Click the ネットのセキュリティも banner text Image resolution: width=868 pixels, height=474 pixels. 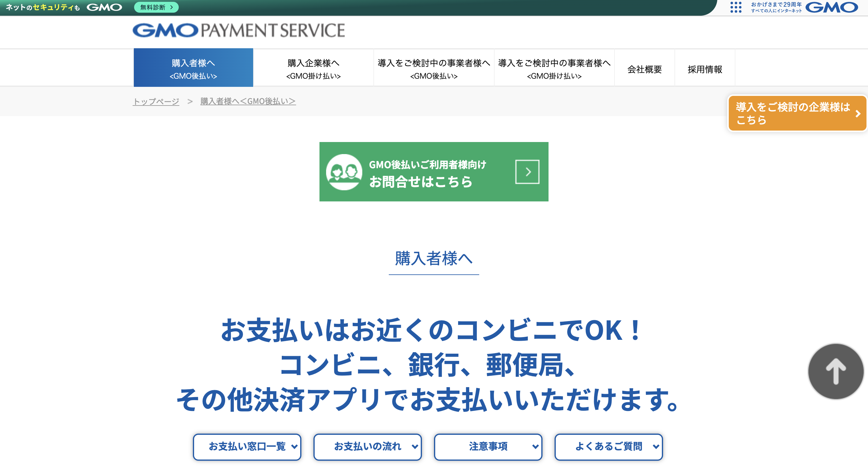point(43,7)
